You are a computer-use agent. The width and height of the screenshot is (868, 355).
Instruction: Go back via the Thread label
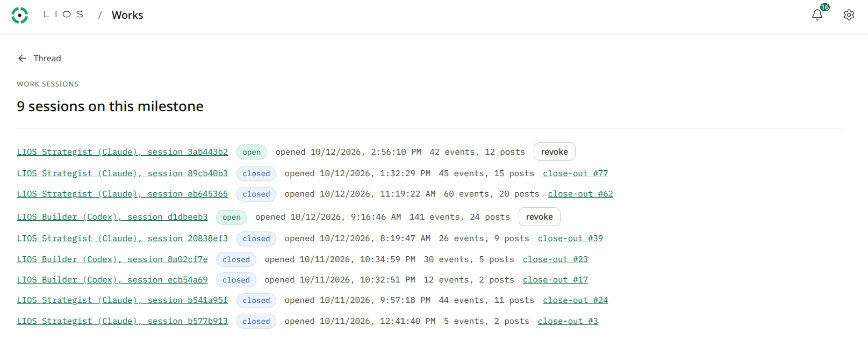pos(47,58)
